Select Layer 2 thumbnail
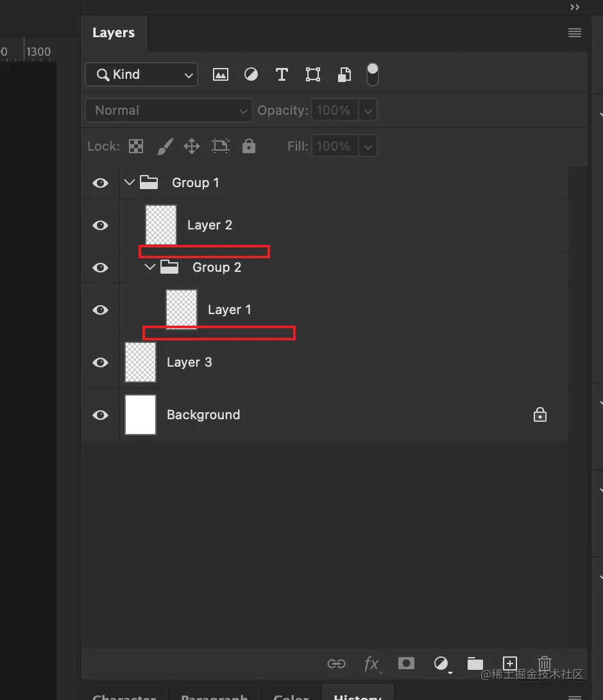This screenshot has width=603, height=700. click(161, 225)
